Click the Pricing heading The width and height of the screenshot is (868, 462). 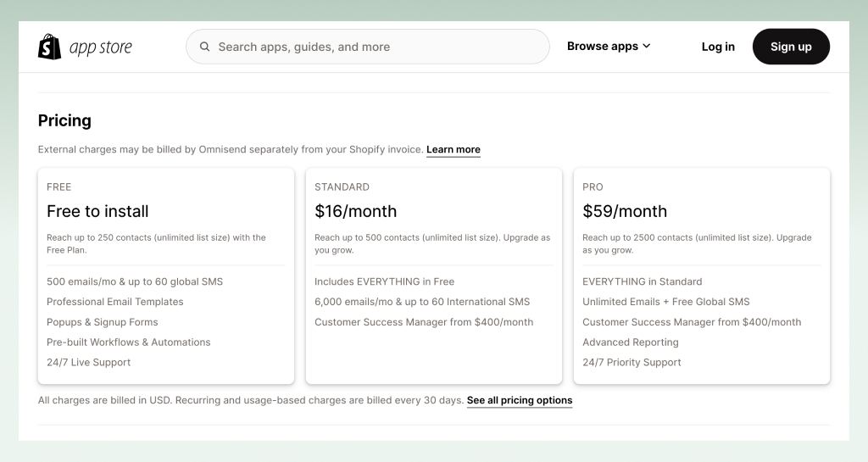point(64,120)
